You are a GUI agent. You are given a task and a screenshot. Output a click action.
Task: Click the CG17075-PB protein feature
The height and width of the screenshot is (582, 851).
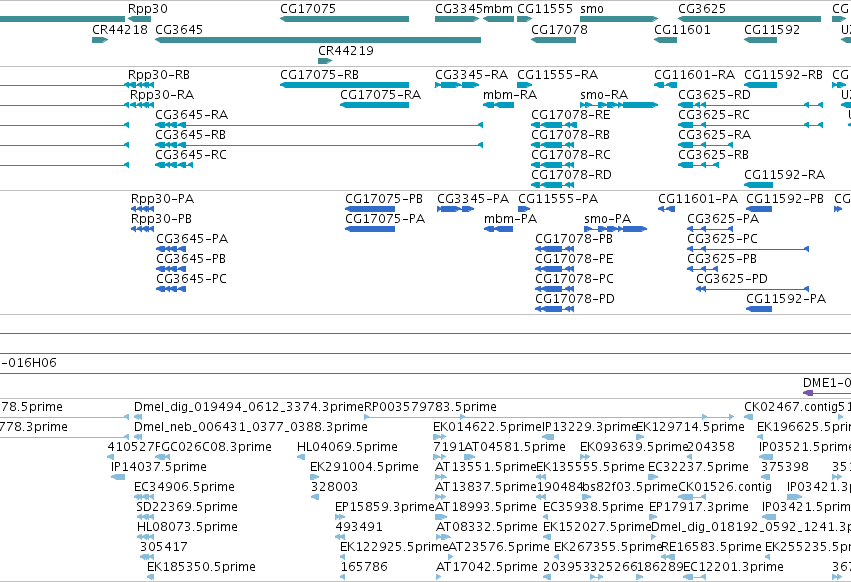[x=370, y=209]
